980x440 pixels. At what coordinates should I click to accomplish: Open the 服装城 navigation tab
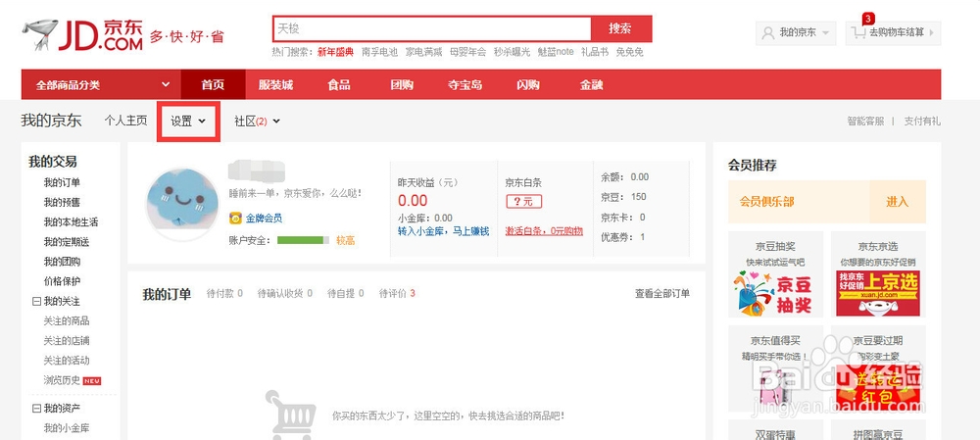(x=275, y=85)
